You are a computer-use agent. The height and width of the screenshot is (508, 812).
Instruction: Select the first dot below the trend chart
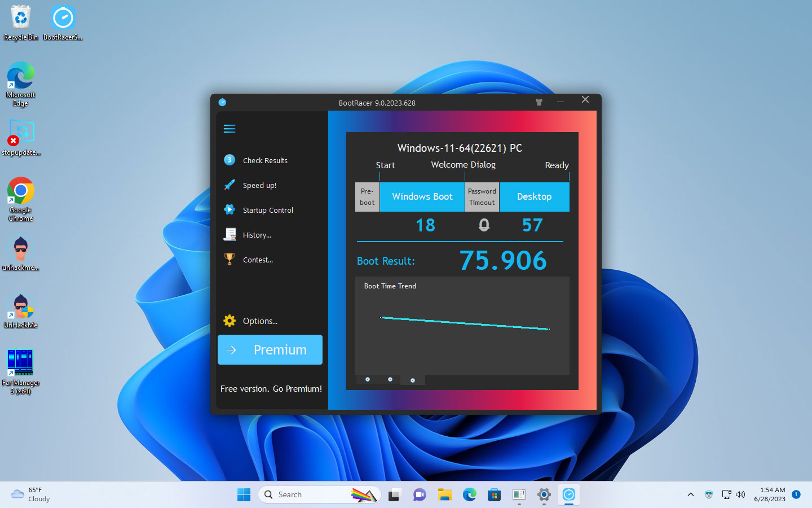point(368,379)
